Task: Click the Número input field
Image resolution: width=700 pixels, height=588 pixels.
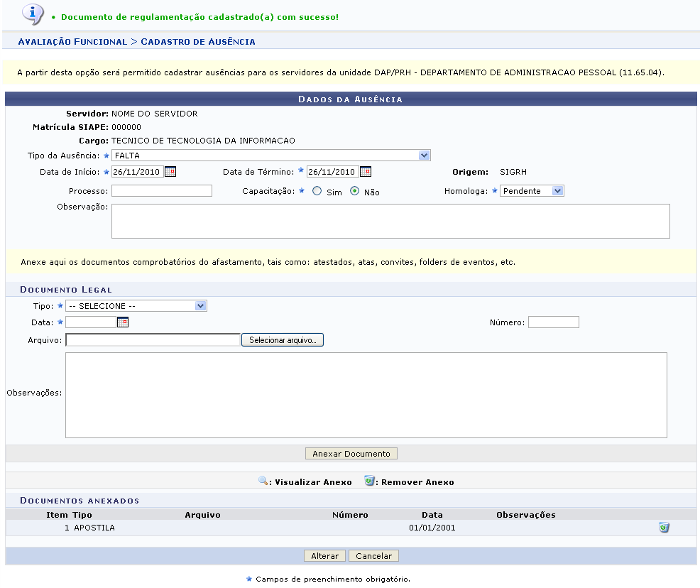Action: [x=553, y=322]
